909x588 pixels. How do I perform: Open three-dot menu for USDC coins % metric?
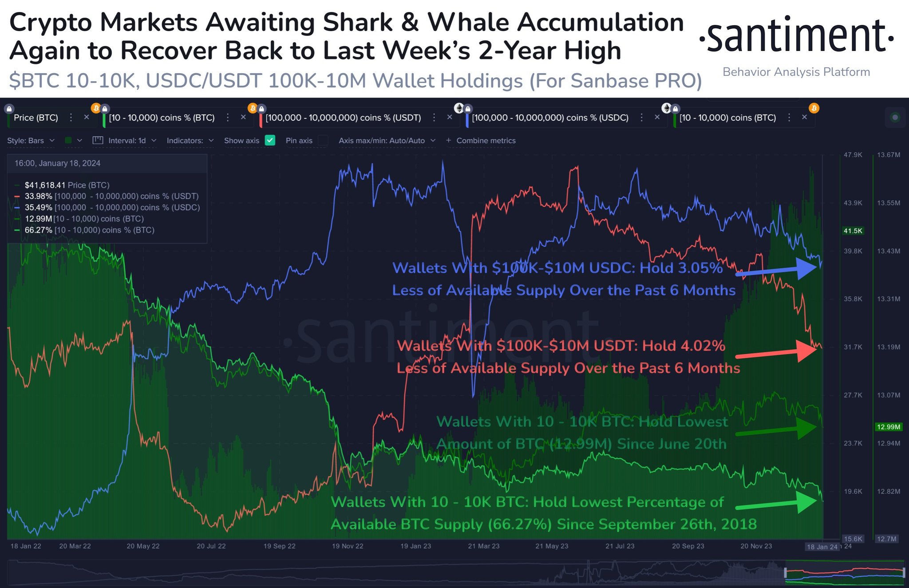click(x=641, y=118)
